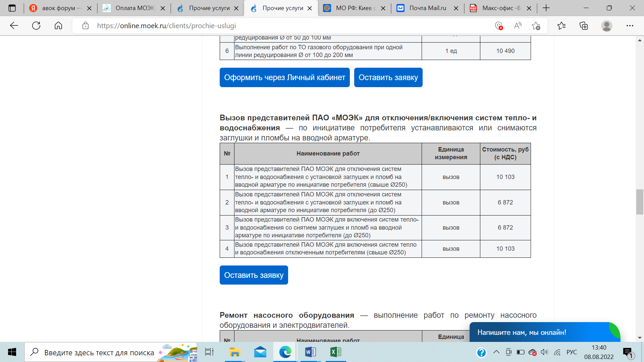Add page to favorites star icon
Screen dimensions: 644x362
coord(536,26)
